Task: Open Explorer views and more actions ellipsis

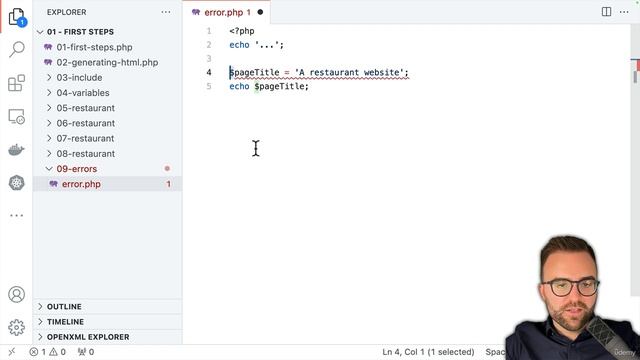Action: point(166,12)
